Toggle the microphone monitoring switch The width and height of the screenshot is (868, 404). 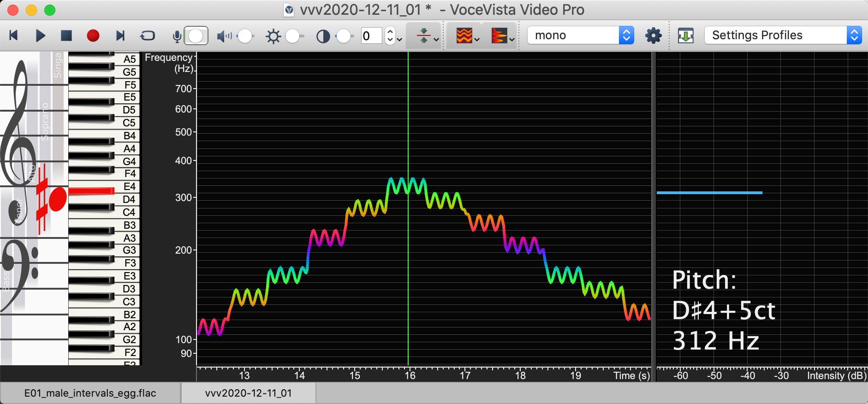coord(196,36)
